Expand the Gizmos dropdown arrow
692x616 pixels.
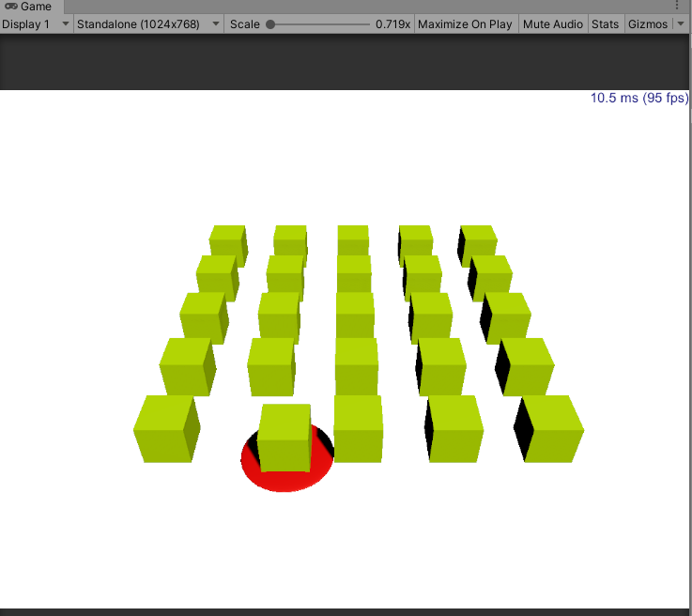[681, 23]
